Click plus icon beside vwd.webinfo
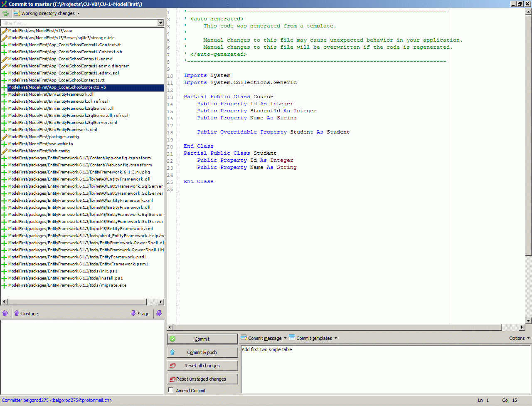The image size is (532, 406). [4, 144]
